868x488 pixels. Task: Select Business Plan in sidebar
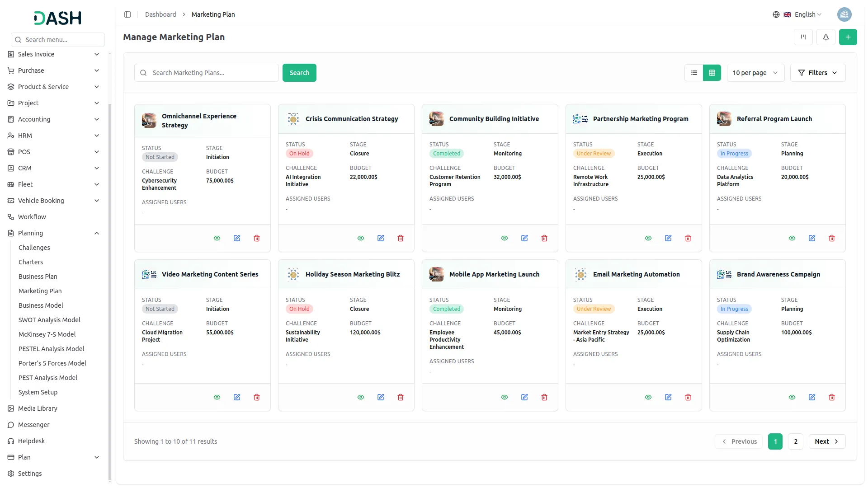[38, 277]
